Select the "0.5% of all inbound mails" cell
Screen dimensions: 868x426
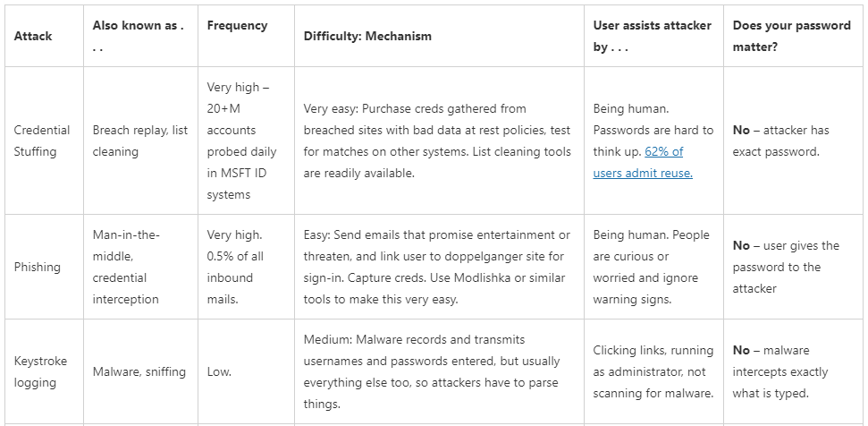pyautogui.click(x=235, y=267)
